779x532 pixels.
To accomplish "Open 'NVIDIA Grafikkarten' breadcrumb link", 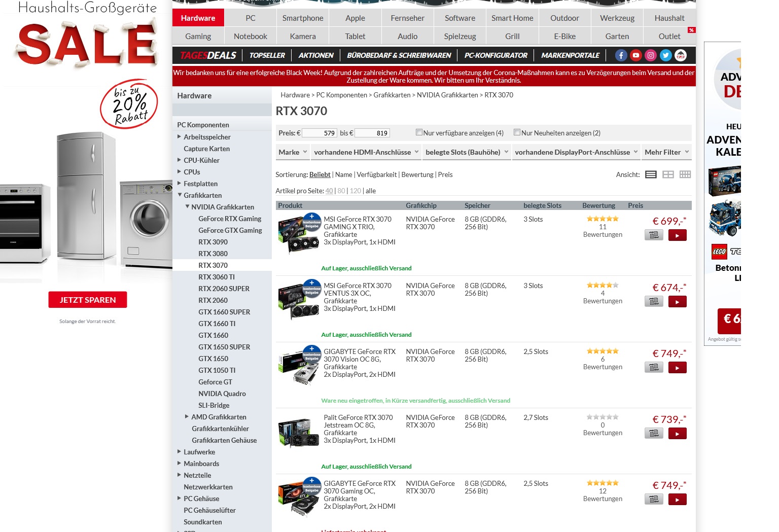I will 447,95.
